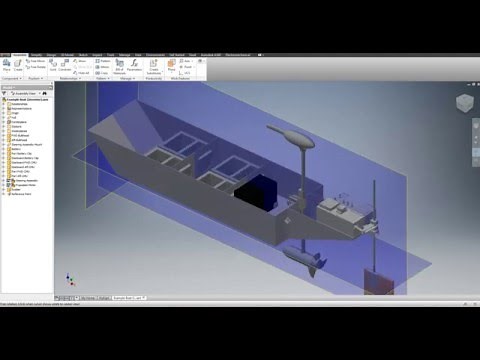Click the Create component tool
The height and width of the screenshot is (360, 480).
(18, 65)
